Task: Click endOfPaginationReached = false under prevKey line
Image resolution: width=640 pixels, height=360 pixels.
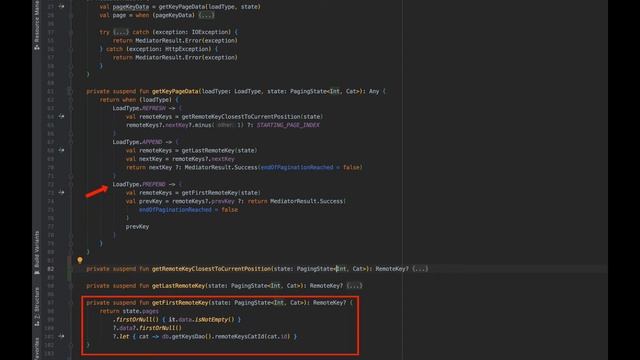Action: (188, 210)
